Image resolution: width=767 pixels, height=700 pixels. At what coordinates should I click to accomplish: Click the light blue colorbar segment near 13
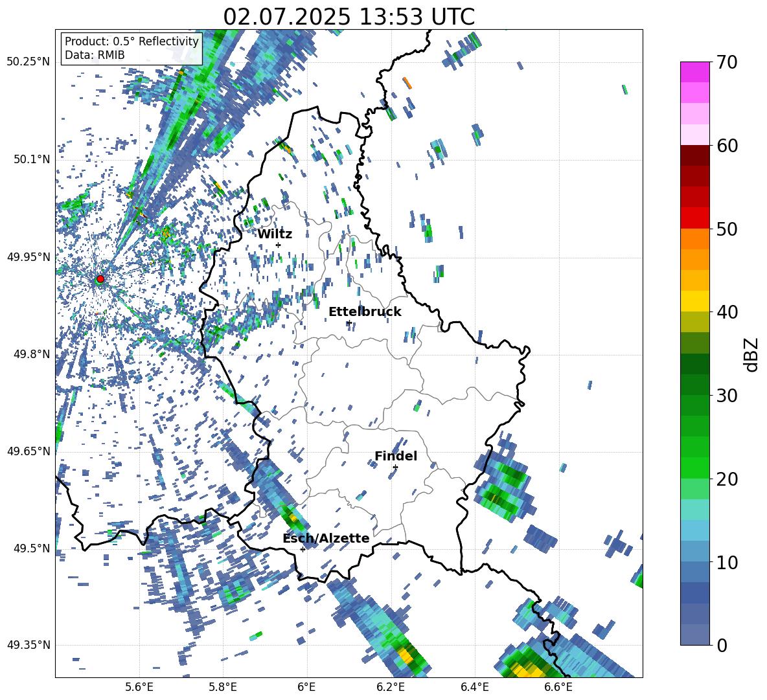(x=694, y=530)
